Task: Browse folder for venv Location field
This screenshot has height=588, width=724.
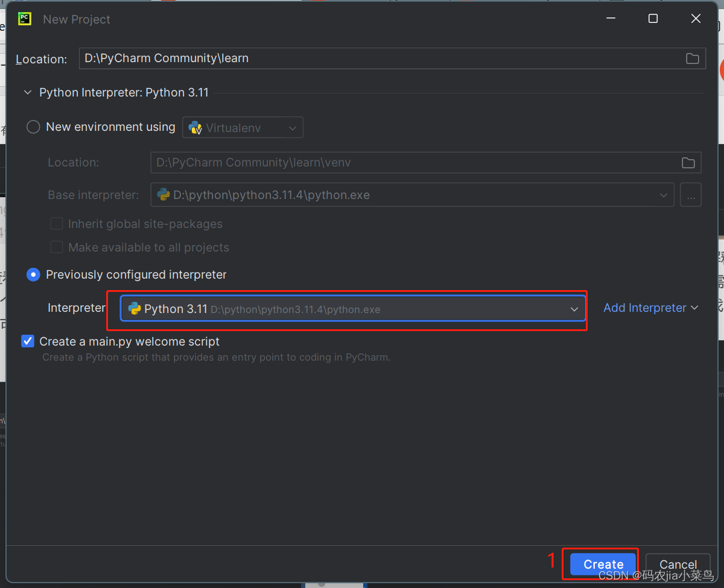Action: [x=688, y=163]
